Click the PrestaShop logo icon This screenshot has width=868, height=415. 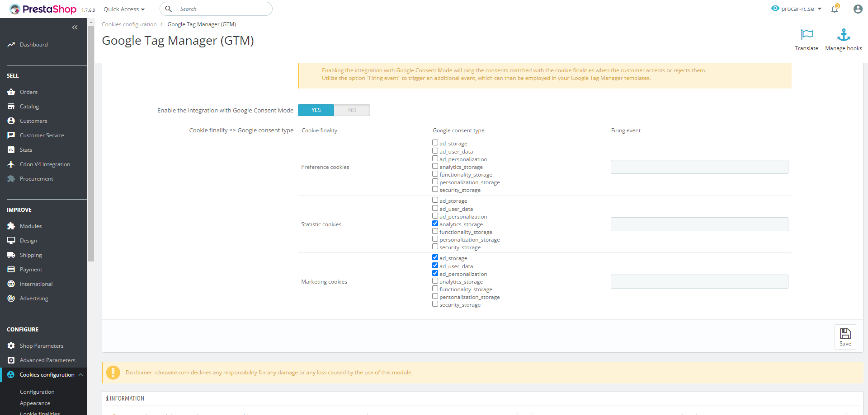point(15,9)
